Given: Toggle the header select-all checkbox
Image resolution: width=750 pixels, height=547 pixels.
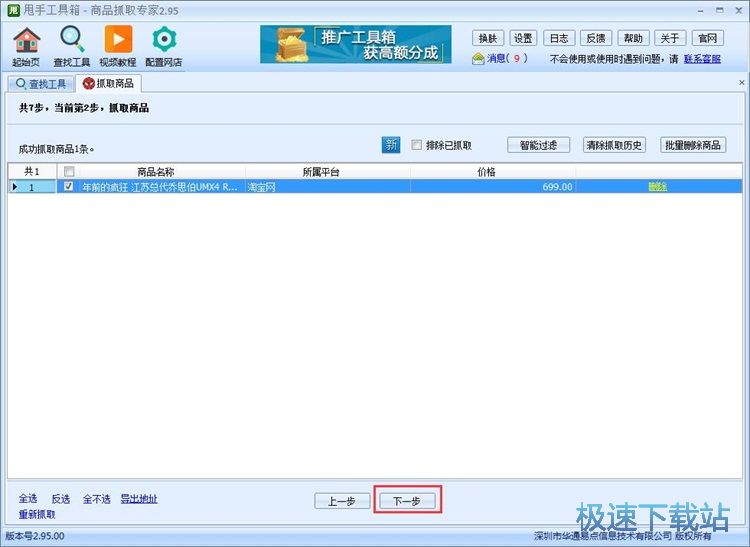Looking at the screenshot, I should pos(69,171).
